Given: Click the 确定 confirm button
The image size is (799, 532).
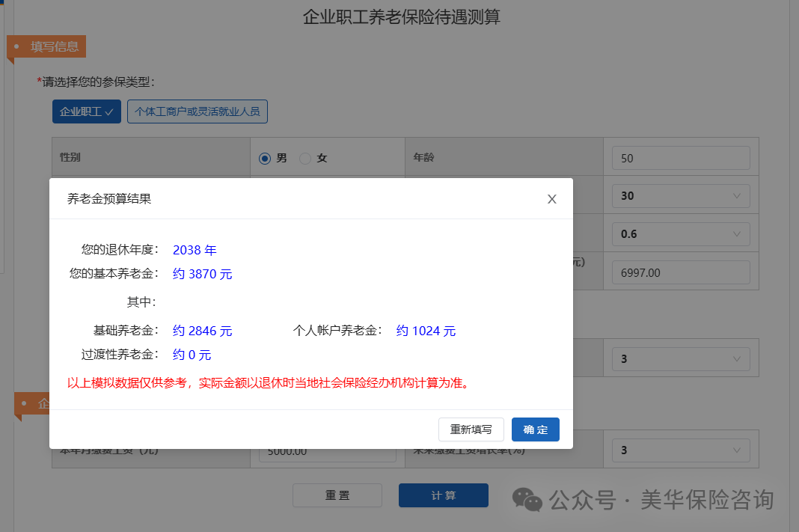Looking at the screenshot, I should tap(535, 429).
